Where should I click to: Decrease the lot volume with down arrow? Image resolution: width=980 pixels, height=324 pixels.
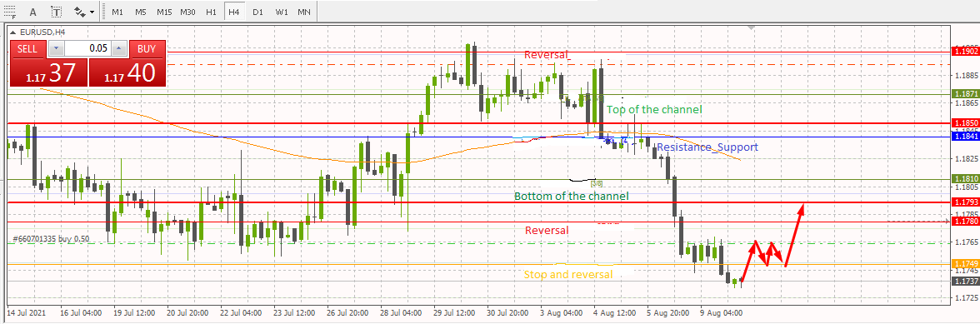click(57, 48)
